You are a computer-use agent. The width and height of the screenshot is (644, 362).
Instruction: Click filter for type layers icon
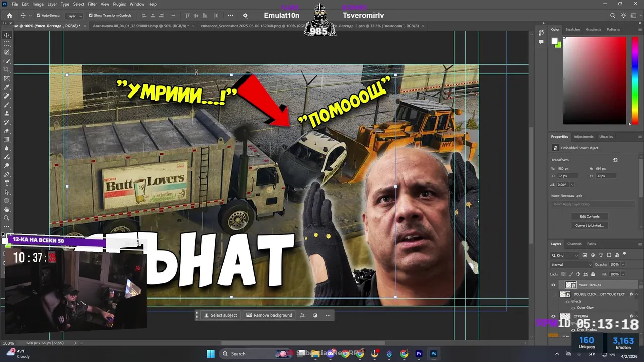[601, 255]
